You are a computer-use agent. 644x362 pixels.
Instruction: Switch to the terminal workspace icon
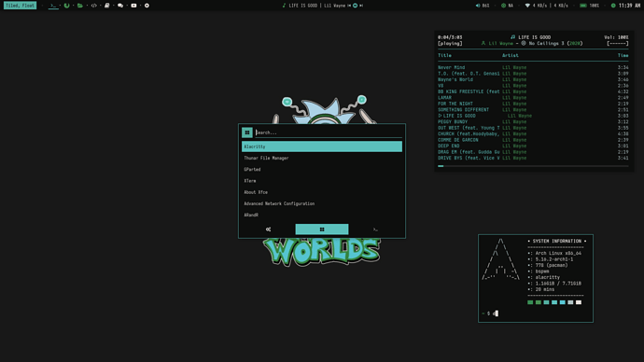[53, 6]
